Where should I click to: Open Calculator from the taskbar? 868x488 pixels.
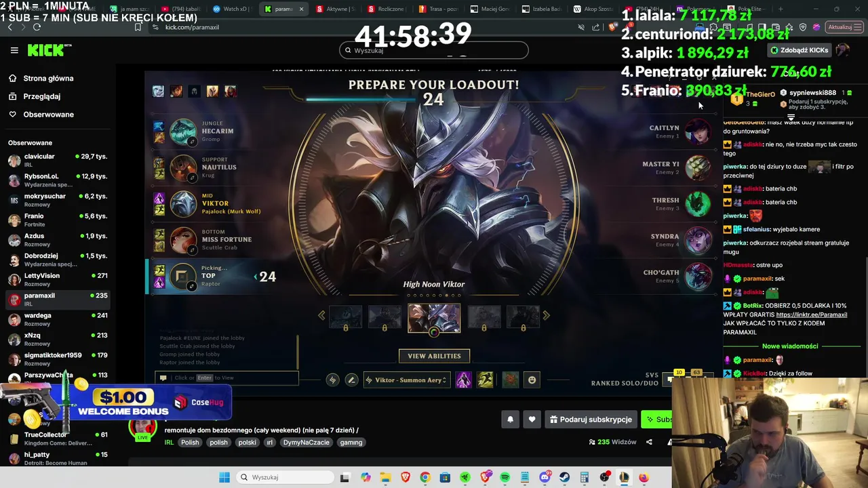[x=584, y=477]
